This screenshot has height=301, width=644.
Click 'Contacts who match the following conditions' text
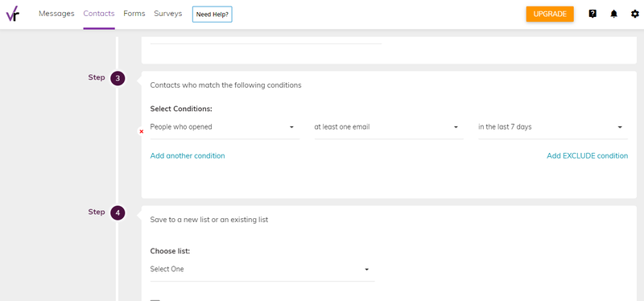coord(226,85)
